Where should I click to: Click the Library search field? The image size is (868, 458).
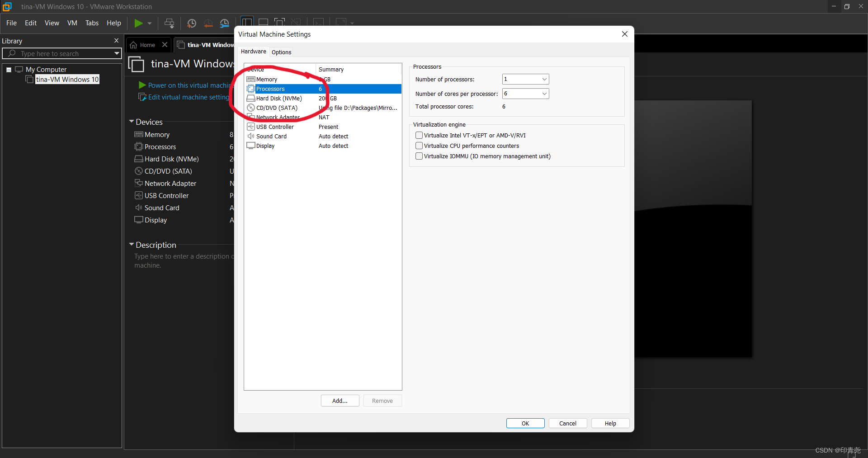point(62,53)
